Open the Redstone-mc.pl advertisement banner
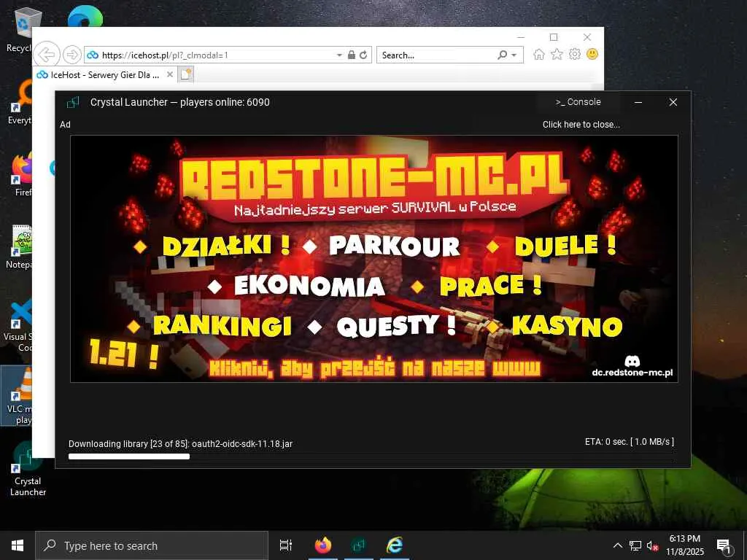Screen dimensions: 747x560 point(374,259)
